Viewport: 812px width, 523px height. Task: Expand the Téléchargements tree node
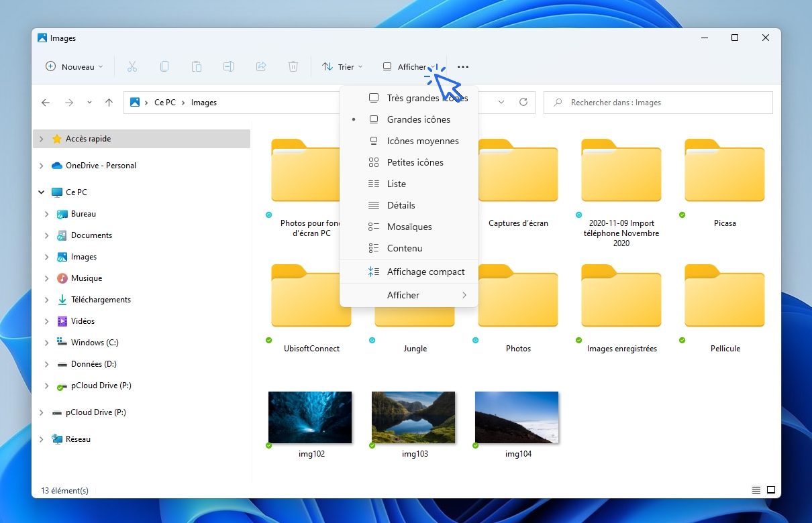pos(46,300)
